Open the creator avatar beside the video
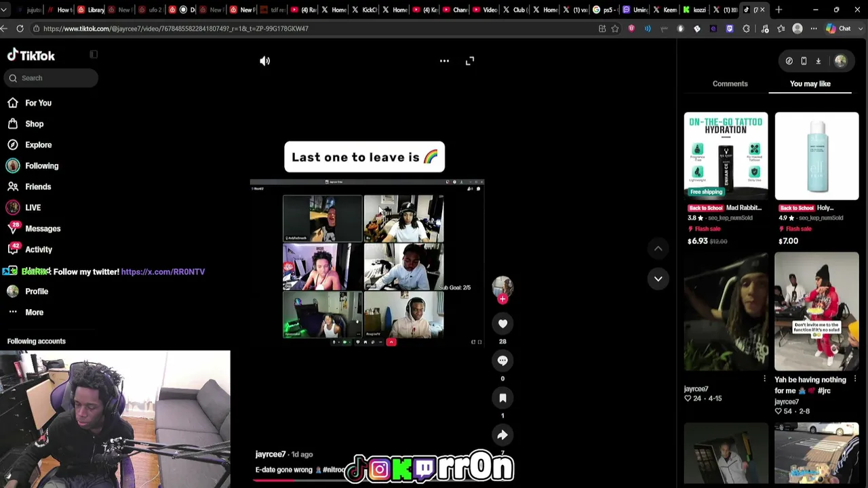The width and height of the screenshot is (868, 488). (502, 286)
